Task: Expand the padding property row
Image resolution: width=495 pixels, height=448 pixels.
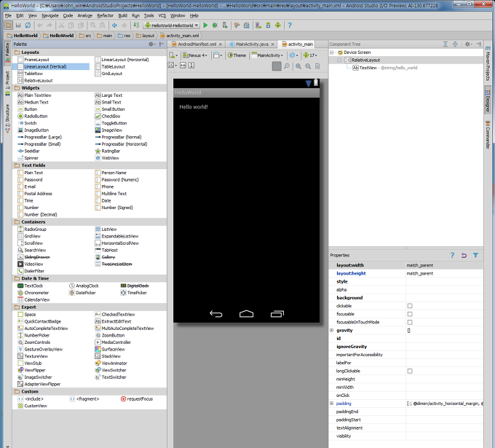Action: point(331,404)
